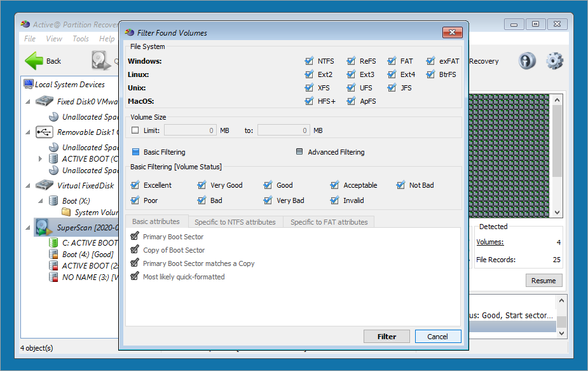
Task: Toggle the BtrFS checkbox
Action: coord(430,74)
